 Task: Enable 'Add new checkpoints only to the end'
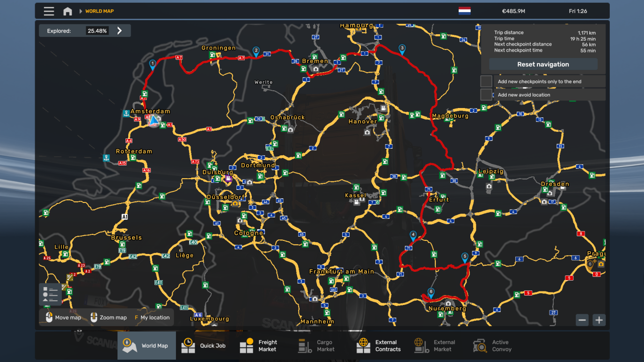486,81
